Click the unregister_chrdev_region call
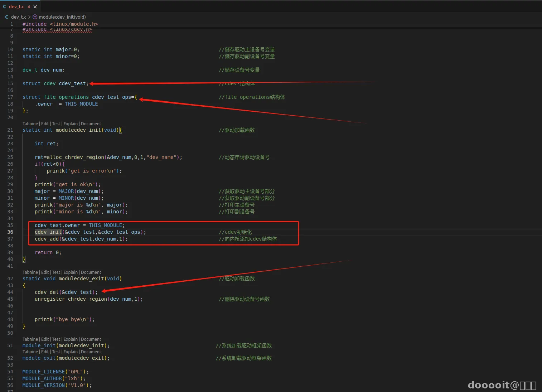The width and height of the screenshot is (542, 392). click(x=89, y=299)
